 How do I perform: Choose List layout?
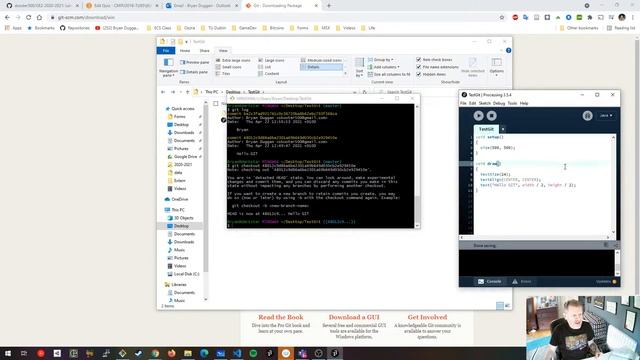coord(264,67)
